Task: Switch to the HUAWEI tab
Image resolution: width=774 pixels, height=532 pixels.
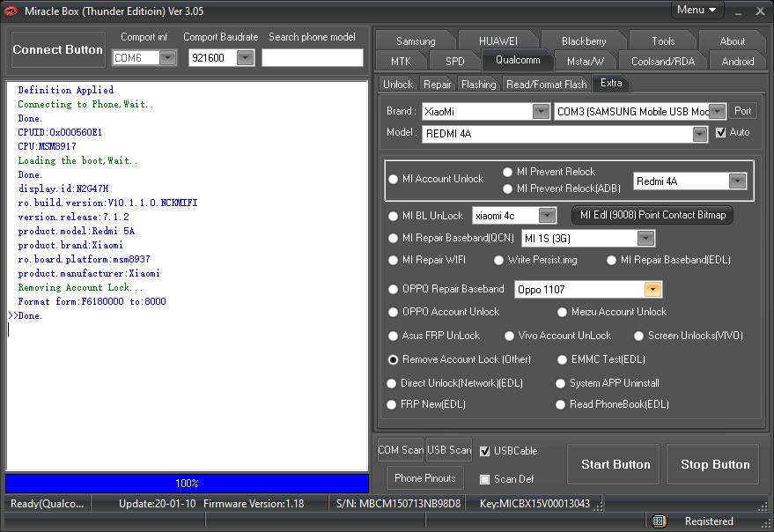Action: click(x=498, y=41)
